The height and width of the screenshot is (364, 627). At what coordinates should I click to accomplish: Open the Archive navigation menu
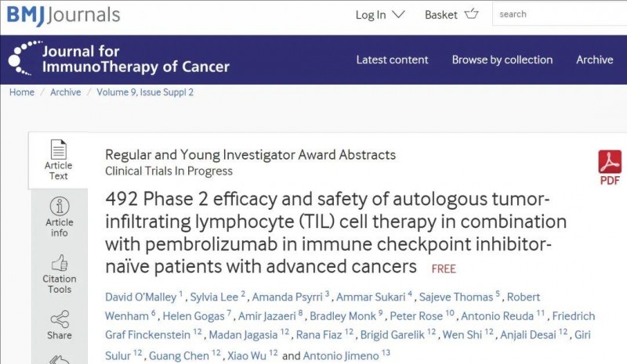(594, 59)
